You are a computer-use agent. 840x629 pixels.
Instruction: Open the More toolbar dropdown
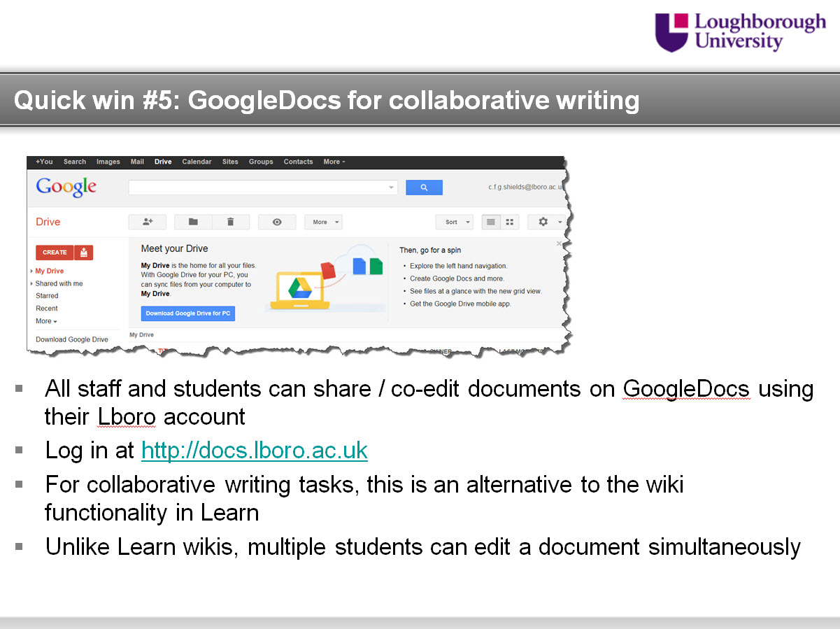coord(323,222)
